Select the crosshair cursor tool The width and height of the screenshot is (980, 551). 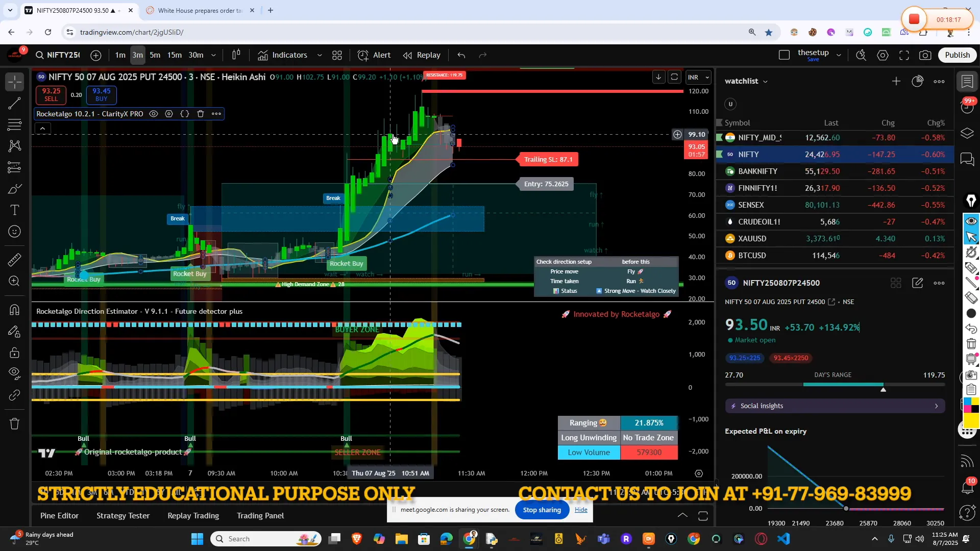(x=15, y=82)
